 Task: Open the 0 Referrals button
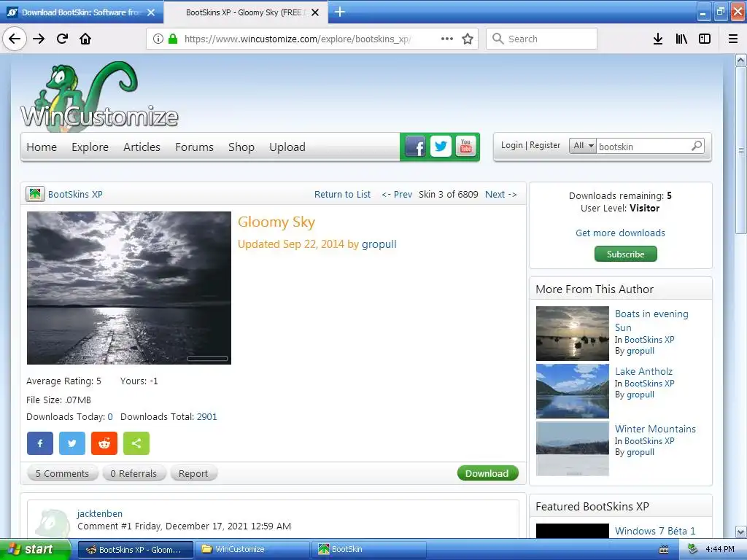point(134,473)
